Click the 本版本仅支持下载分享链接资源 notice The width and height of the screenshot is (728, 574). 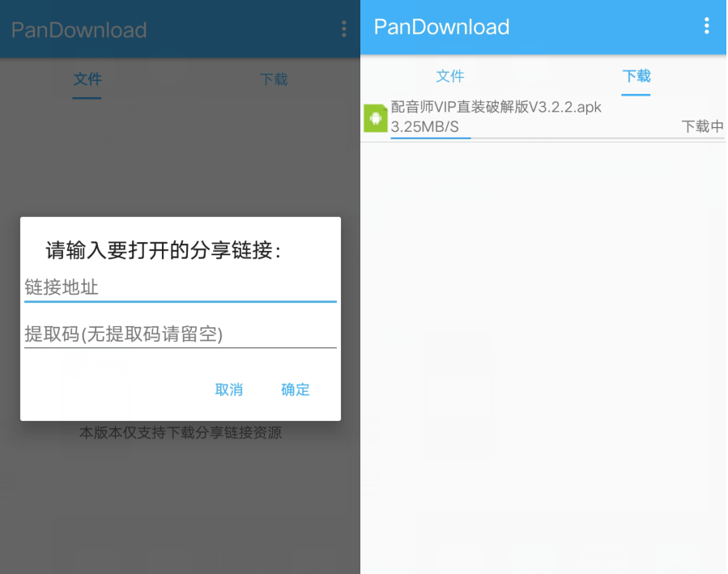180,432
